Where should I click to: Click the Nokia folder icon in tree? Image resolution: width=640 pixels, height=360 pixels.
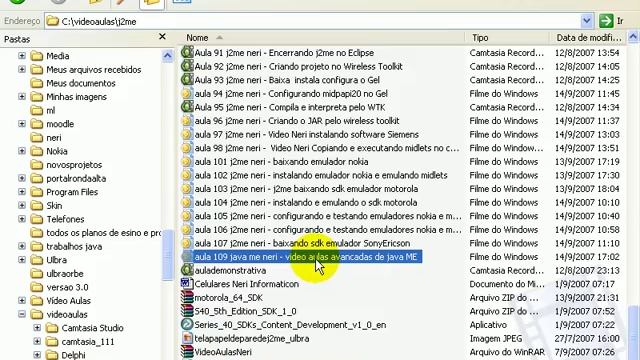(37, 151)
